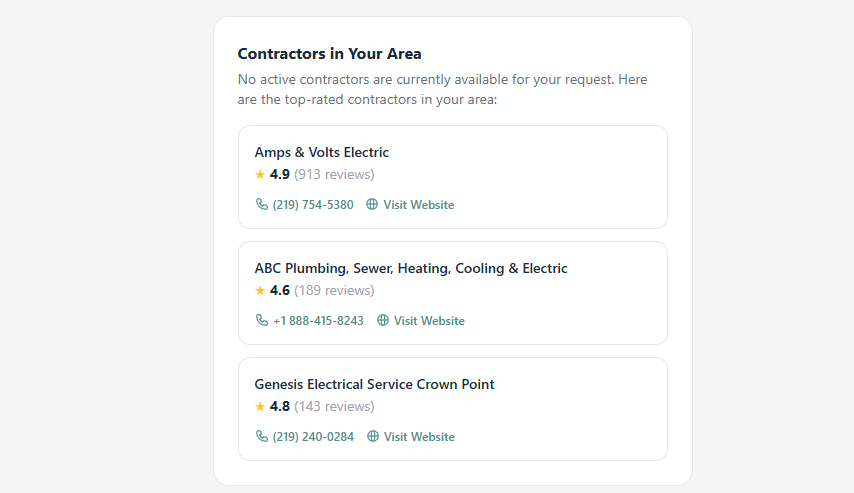854x493 pixels.
Task: Click gold star next to 4.9 rating
Action: 260,174
